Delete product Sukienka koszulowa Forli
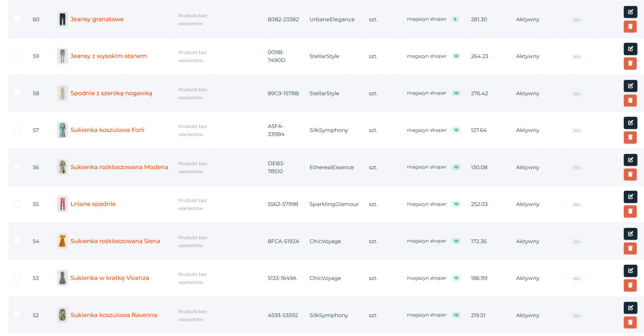The height and width of the screenshot is (336, 644). pos(630,137)
